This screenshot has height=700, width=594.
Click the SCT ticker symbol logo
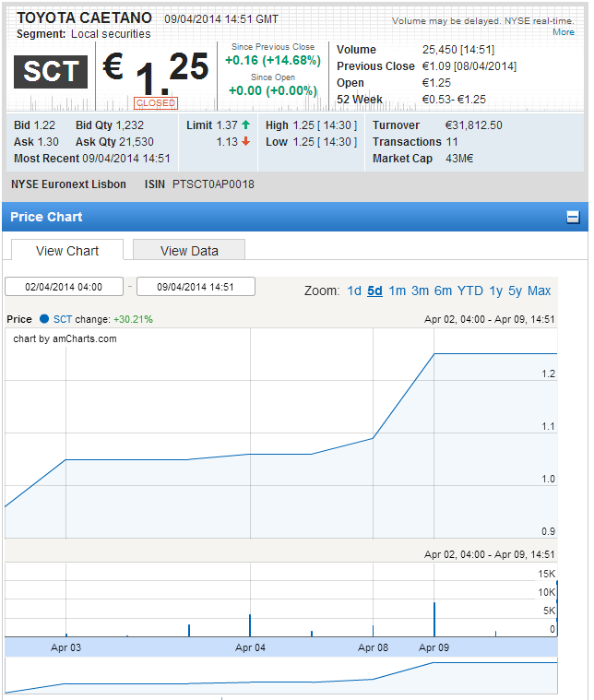[x=51, y=71]
